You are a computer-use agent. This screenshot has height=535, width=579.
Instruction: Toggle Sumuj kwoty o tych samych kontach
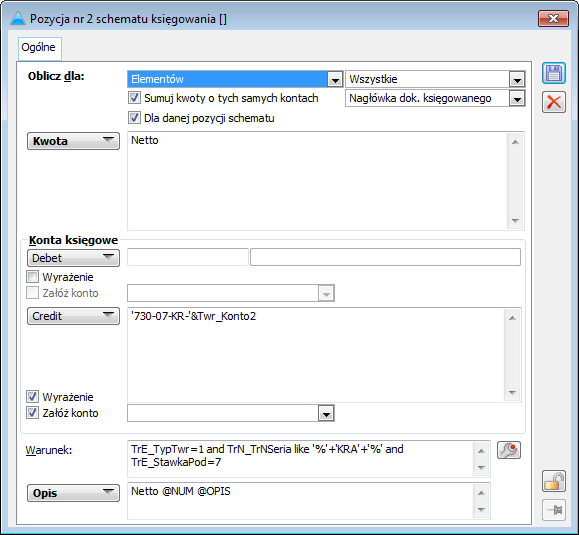tap(134, 98)
